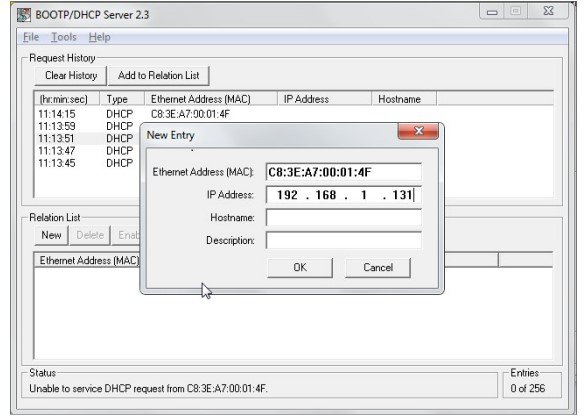This screenshot has width=586, height=419.
Task: Click the Description input field
Action: point(343,240)
